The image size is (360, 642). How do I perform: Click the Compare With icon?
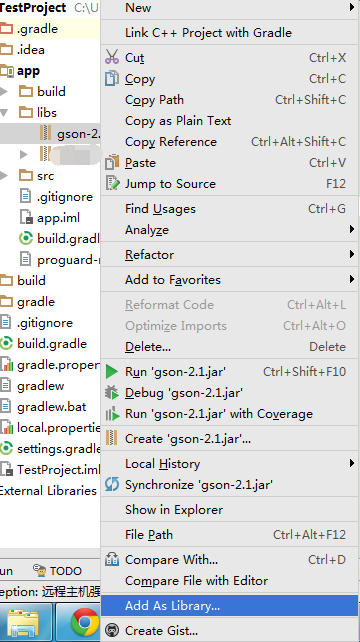[112, 559]
